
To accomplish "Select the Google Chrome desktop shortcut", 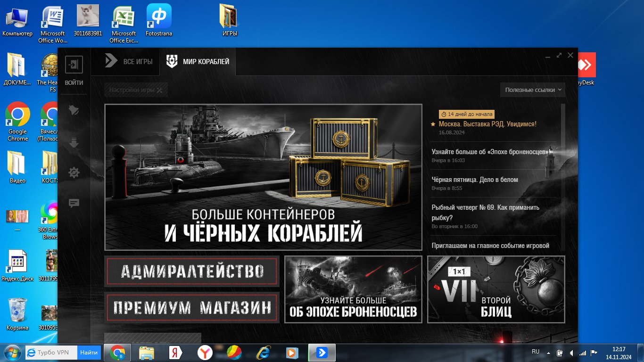I will pos(17,122).
